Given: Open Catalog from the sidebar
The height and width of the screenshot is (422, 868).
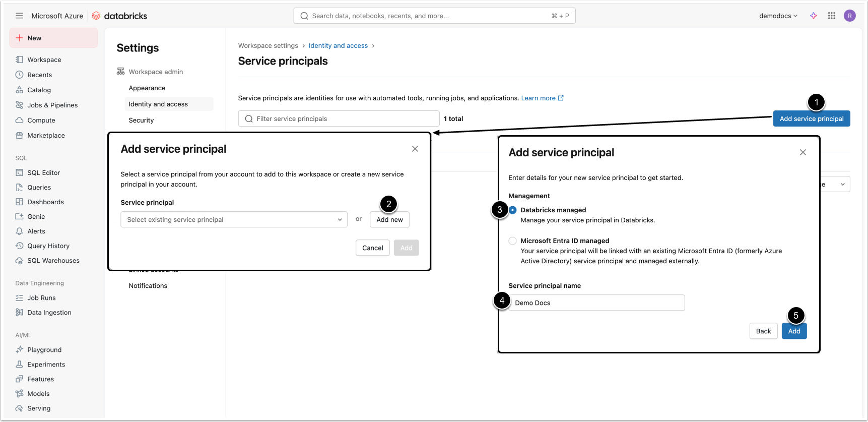Looking at the screenshot, I should (39, 90).
